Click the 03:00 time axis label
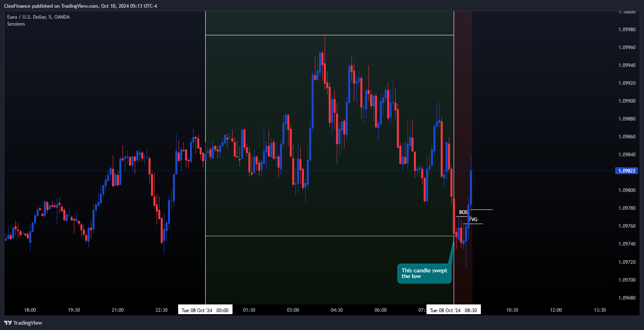The width and height of the screenshot is (644, 330). point(293,310)
